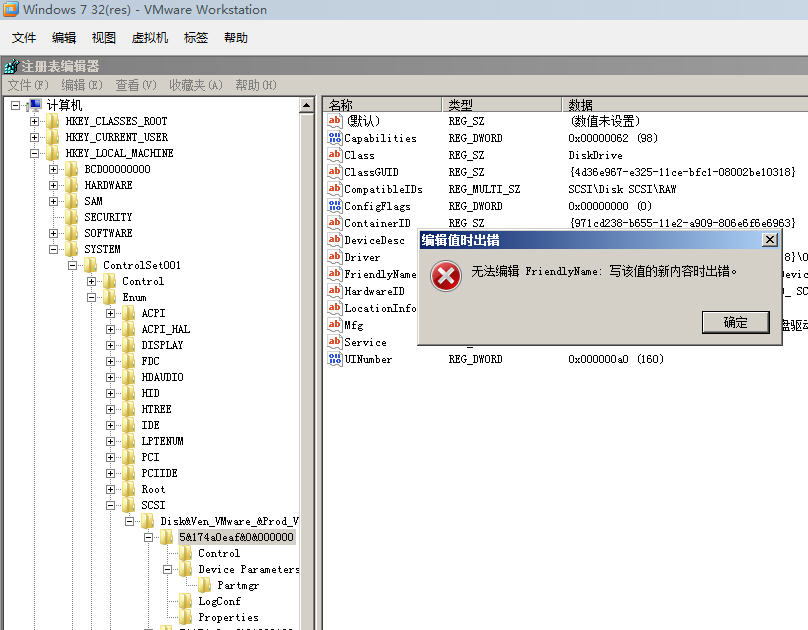The height and width of the screenshot is (630, 808).
Task: Select the BCD00000000 key
Action: pyautogui.click(x=117, y=169)
